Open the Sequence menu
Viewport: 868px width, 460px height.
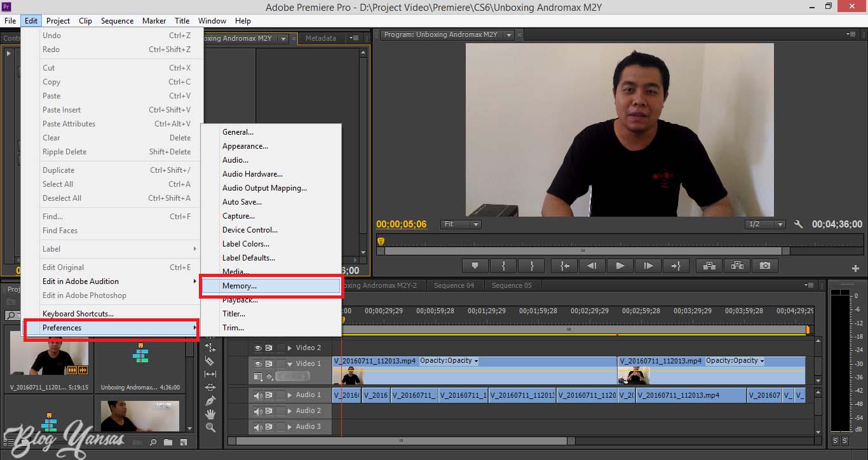pyautogui.click(x=117, y=20)
